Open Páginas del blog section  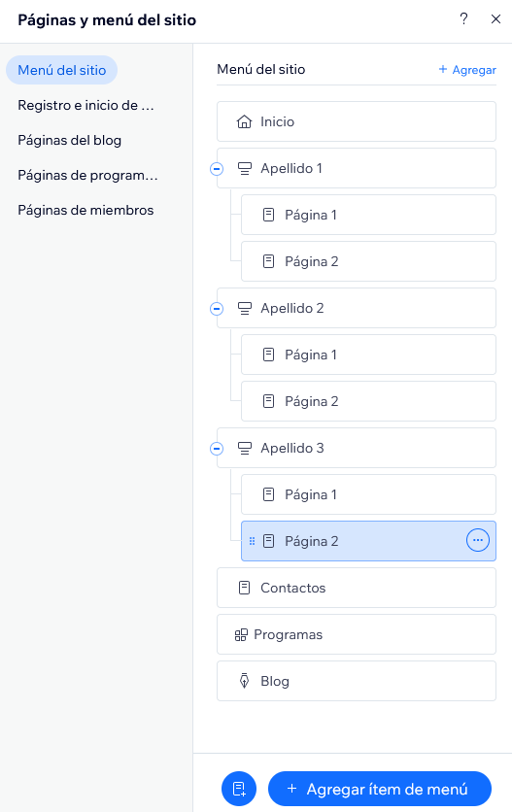pyautogui.click(x=69, y=140)
